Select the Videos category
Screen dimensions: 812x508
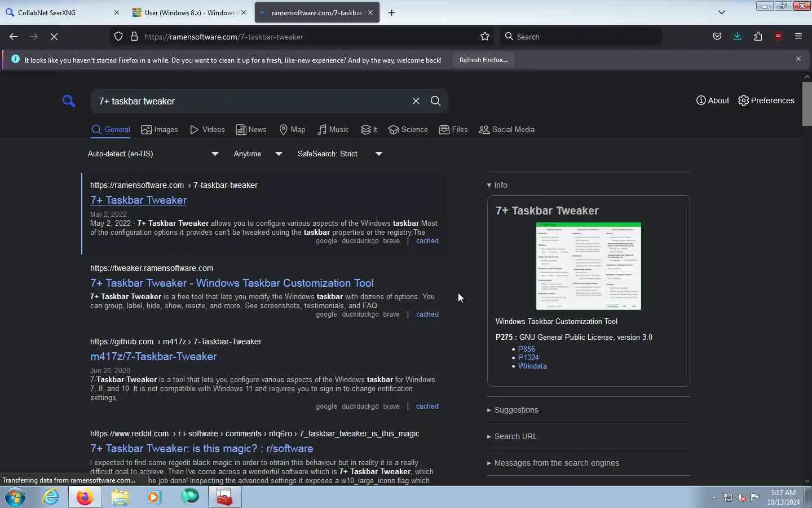pos(208,130)
